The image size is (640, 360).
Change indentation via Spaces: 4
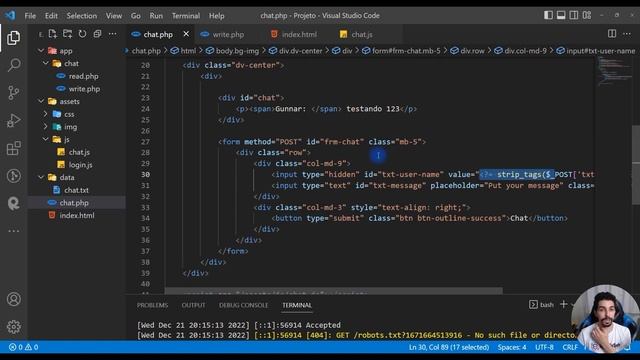[511, 347]
